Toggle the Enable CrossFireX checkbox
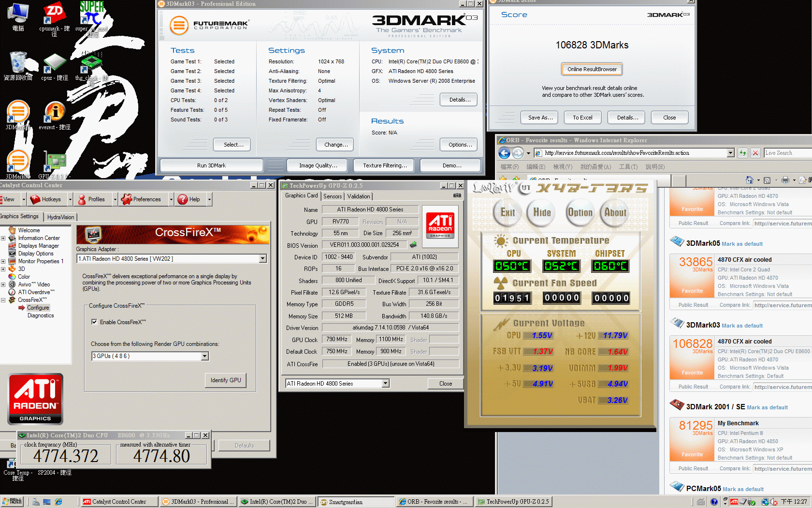The image size is (812, 508). point(94,322)
